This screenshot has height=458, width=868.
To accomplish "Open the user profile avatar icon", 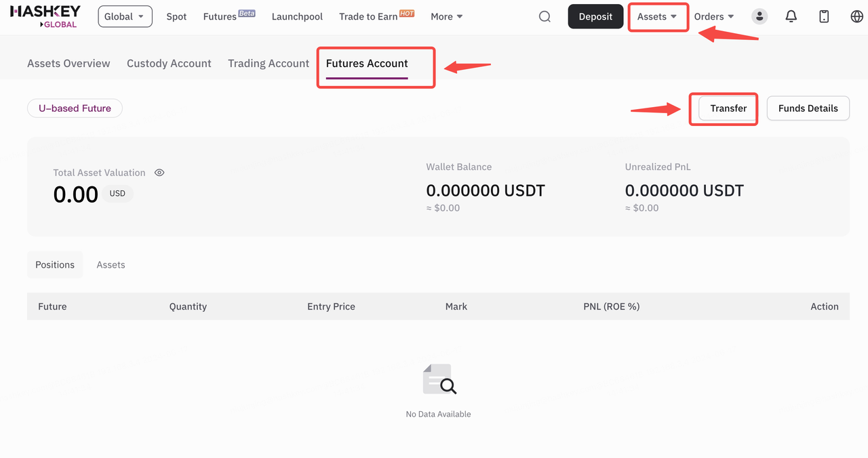I will point(759,16).
